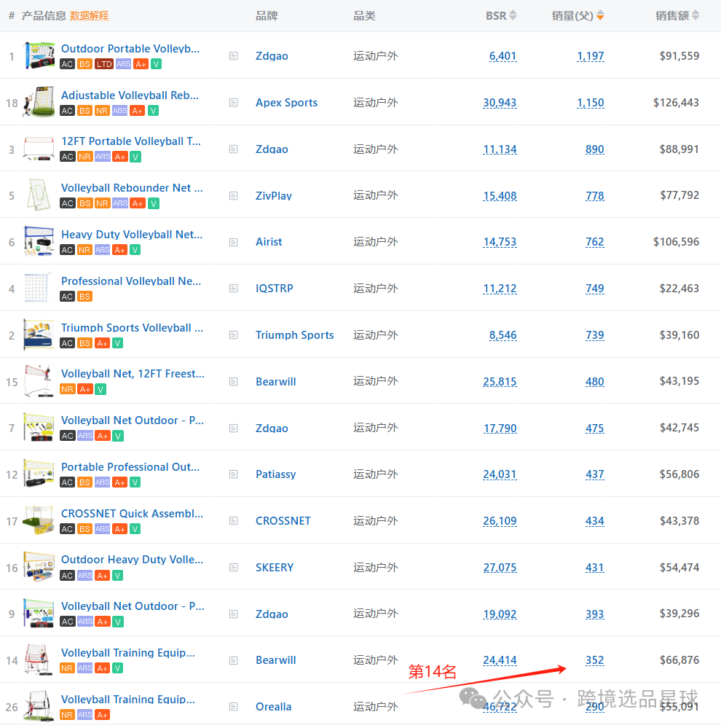Click the A+ badge on Adjustable Volleyball Reb...

137,111
